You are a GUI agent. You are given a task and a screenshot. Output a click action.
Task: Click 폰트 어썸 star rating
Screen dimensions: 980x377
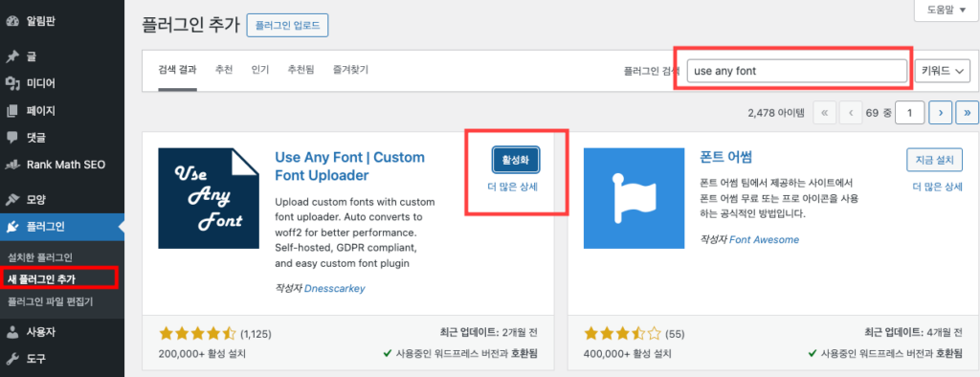pyautogui.click(x=622, y=333)
